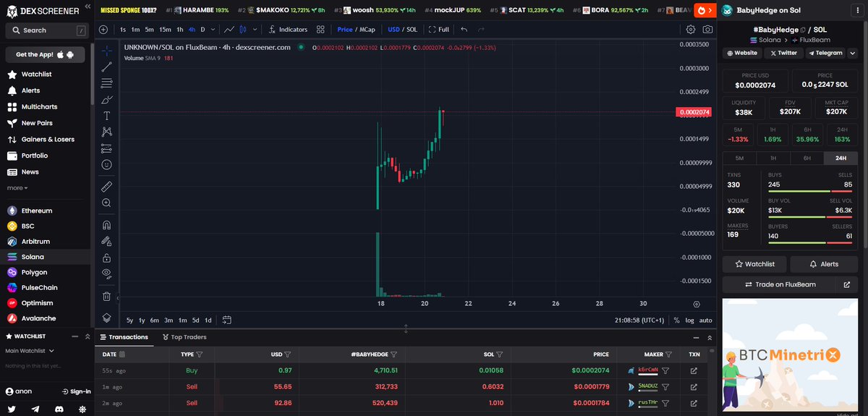The width and height of the screenshot is (868, 416).
Task: Select the 24H stats tab
Action: (x=841, y=158)
